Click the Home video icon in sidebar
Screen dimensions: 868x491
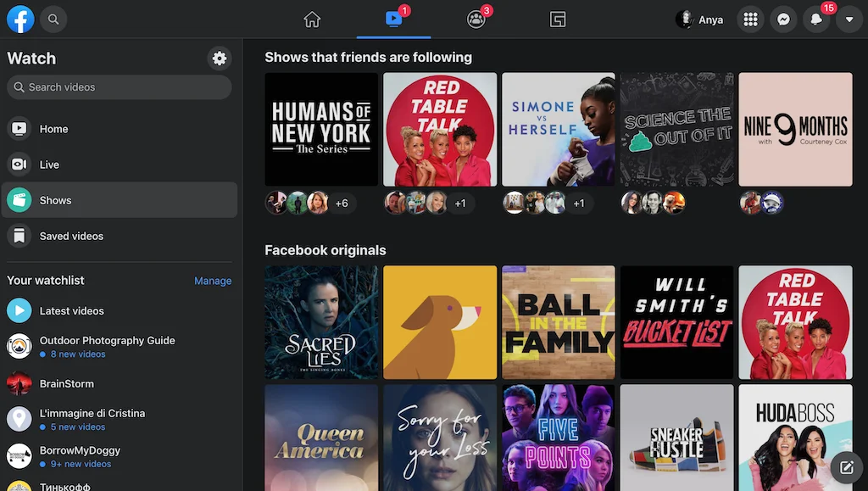tap(19, 129)
